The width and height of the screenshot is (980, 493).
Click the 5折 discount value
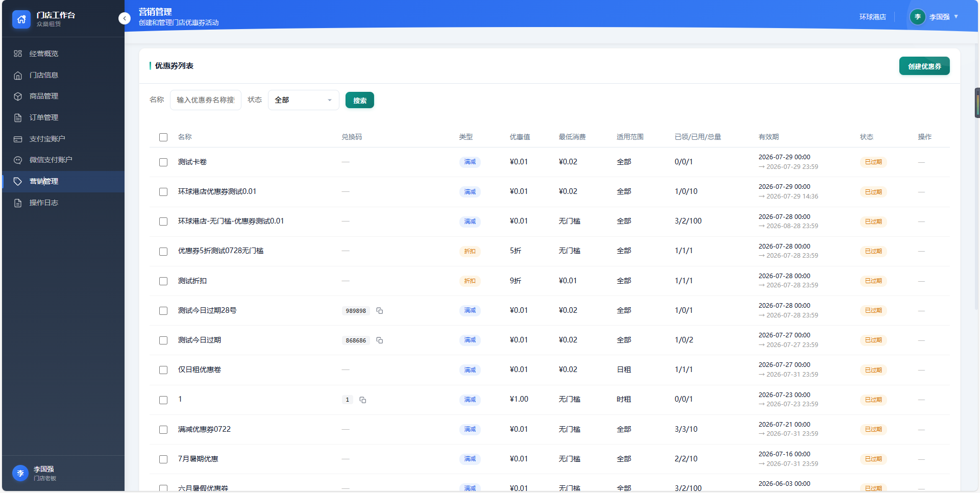(x=516, y=251)
